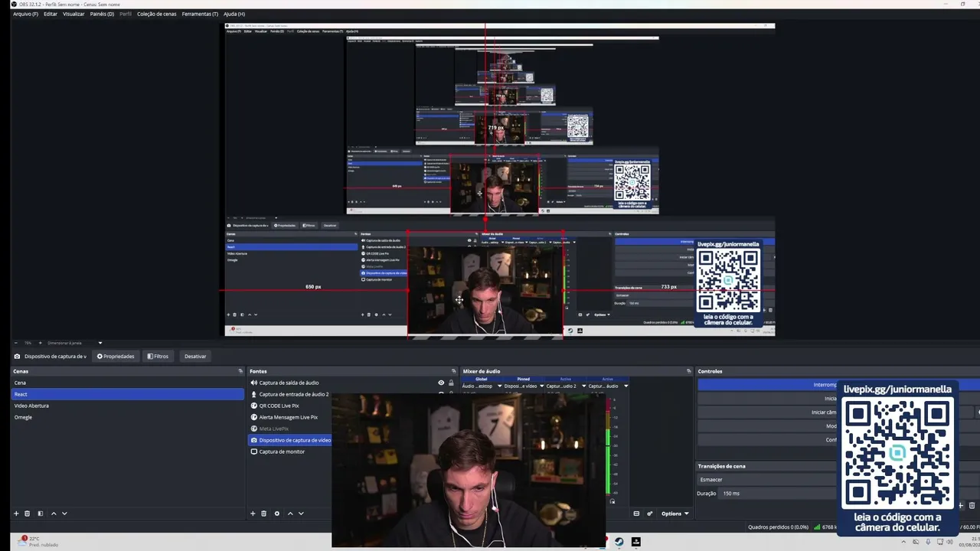Move source up with arrow icon
Screen dimensions: 980x551
pyautogui.click(x=290, y=514)
